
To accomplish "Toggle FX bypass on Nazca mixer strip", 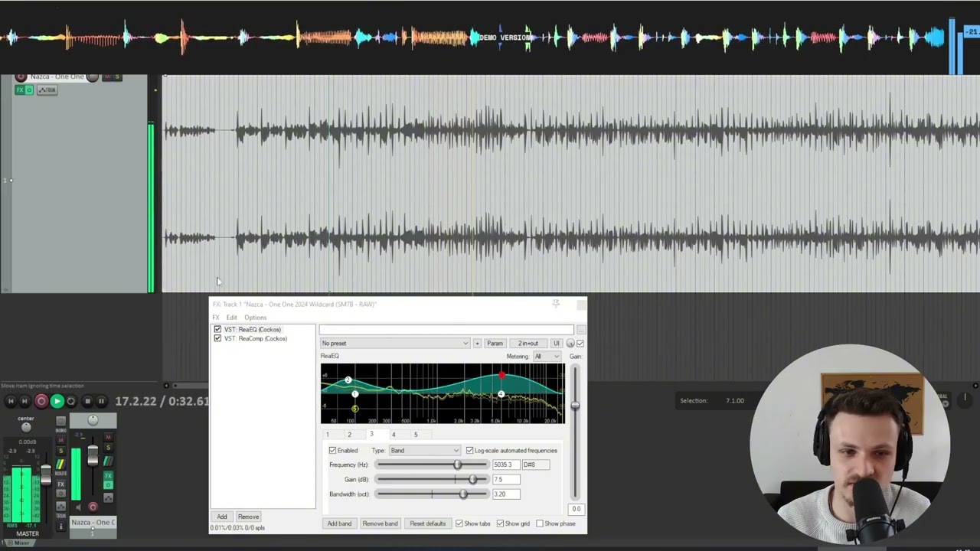I will tap(108, 485).
